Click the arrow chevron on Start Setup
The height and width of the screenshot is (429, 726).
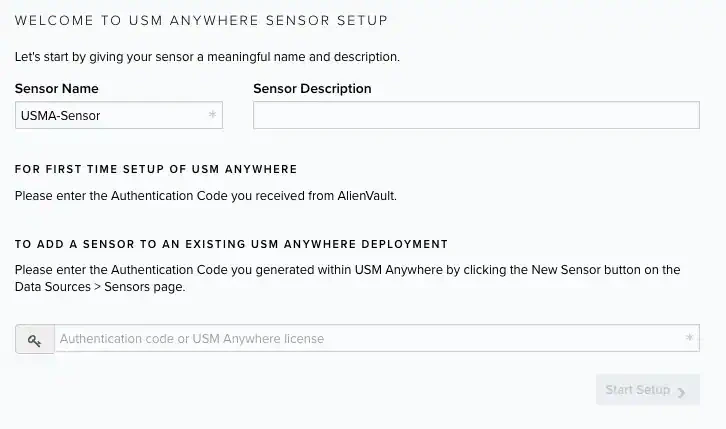pos(682,392)
